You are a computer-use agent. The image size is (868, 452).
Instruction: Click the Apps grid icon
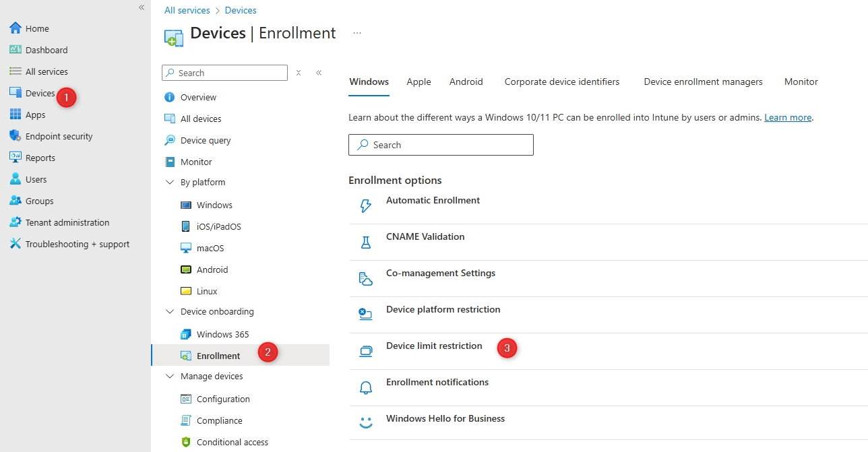pyautogui.click(x=15, y=115)
